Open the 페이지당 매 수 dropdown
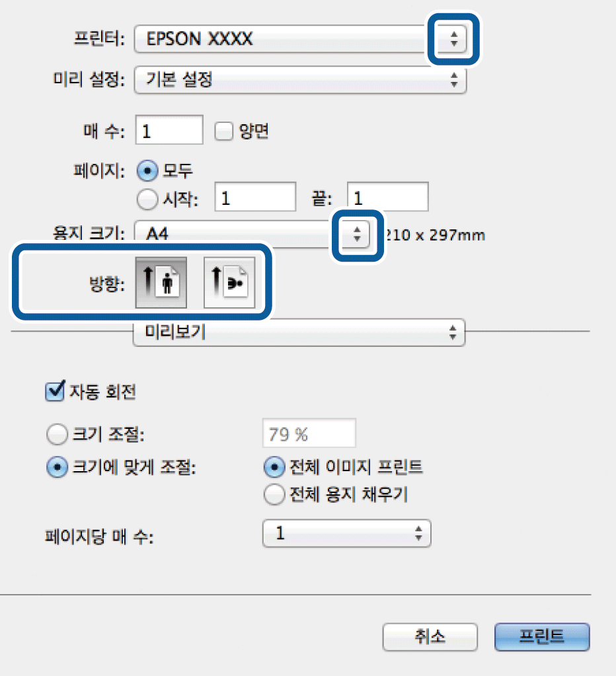The image size is (616, 676). point(346,533)
